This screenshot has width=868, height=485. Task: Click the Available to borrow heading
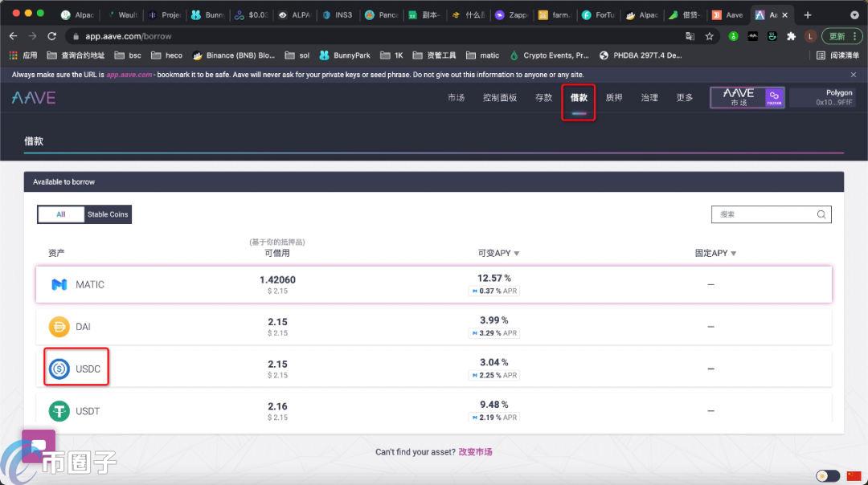(x=63, y=182)
